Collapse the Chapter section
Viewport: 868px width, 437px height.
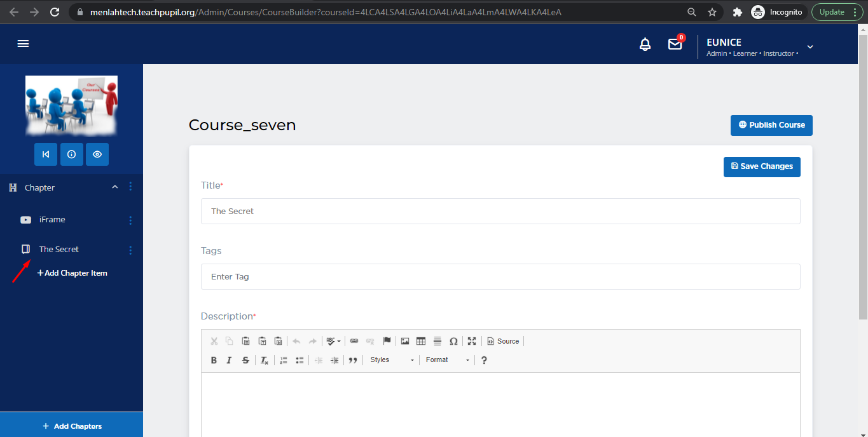(115, 187)
